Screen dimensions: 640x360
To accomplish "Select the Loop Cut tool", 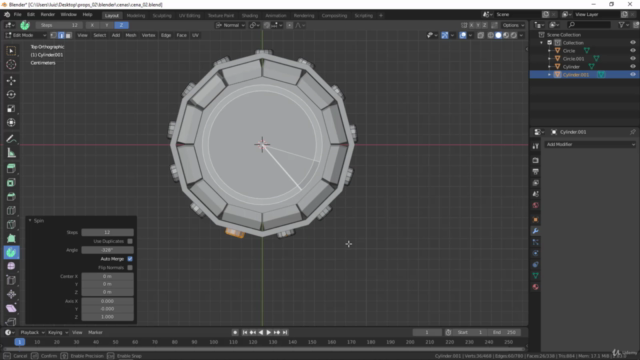I will click(11, 211).
